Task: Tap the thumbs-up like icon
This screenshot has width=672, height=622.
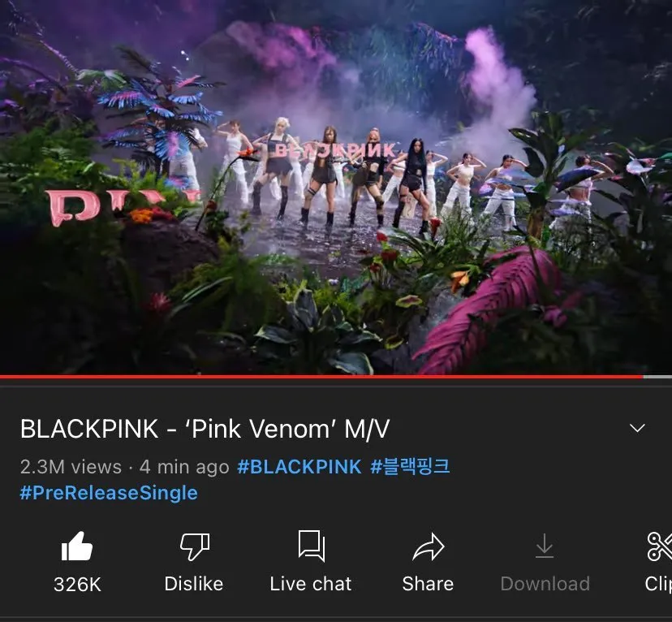Action: 77,546
